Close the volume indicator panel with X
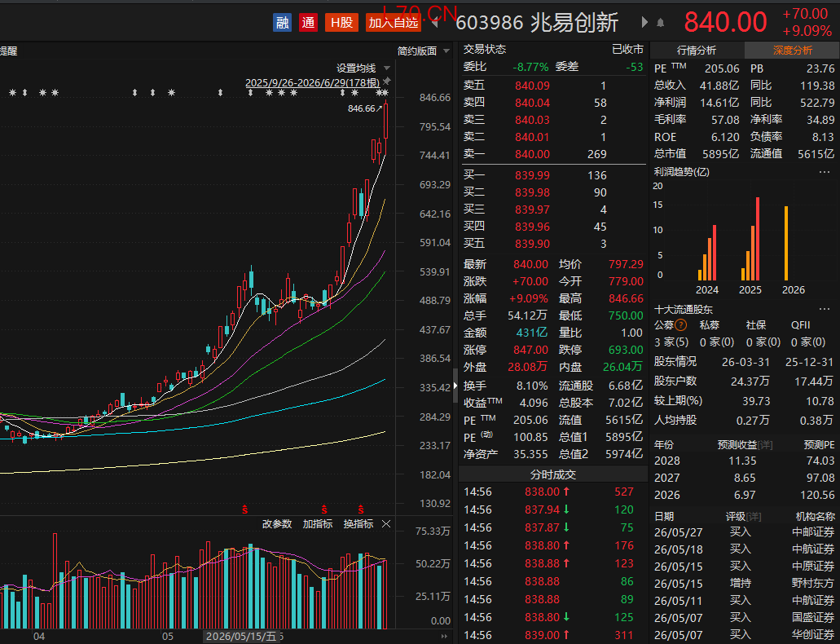Image resolution: width=840 pixels, height=644 pixels. point(386,524)
